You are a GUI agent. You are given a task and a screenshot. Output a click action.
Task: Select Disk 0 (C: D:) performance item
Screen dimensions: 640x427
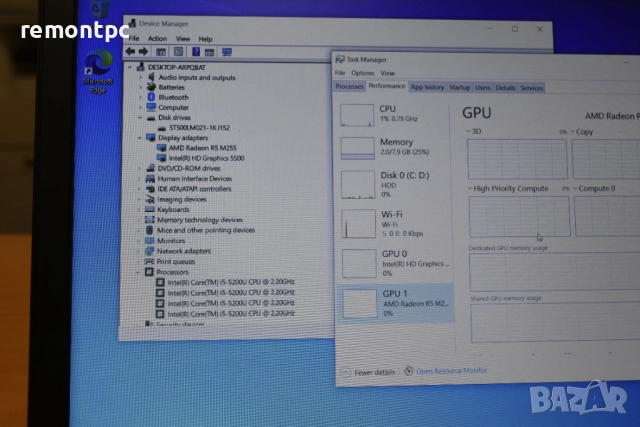[x=395, y=185]
